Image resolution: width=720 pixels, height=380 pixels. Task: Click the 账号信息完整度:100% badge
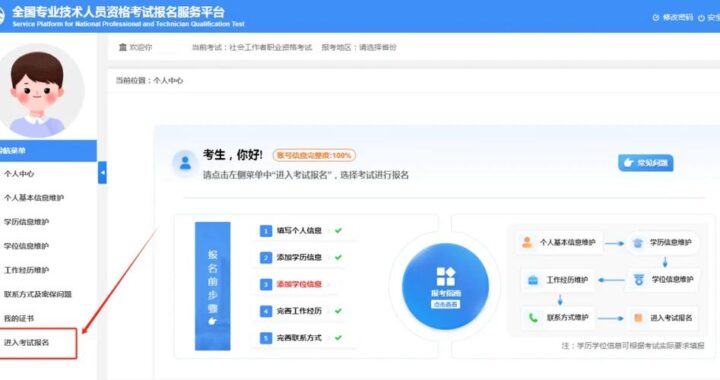314,156
